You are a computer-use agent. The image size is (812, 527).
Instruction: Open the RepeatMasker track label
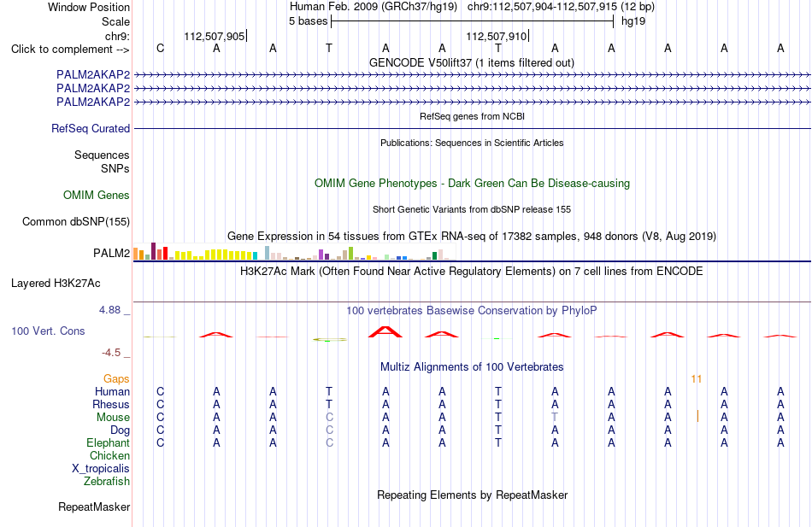coord(94,507)
